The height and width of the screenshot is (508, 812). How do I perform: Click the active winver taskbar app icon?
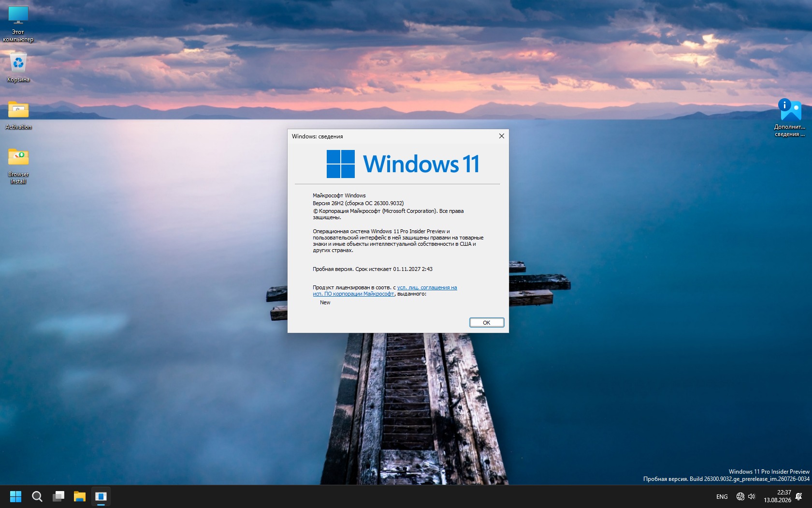pyautogui.click(x=101, y=496)
